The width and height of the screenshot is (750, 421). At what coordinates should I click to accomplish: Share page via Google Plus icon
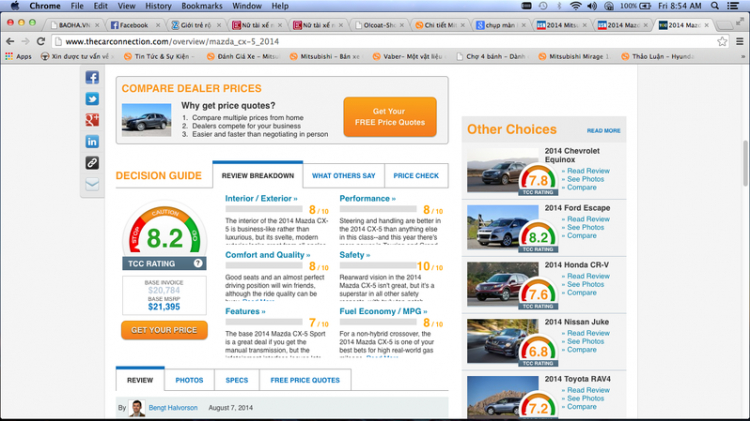coord(92,120)
